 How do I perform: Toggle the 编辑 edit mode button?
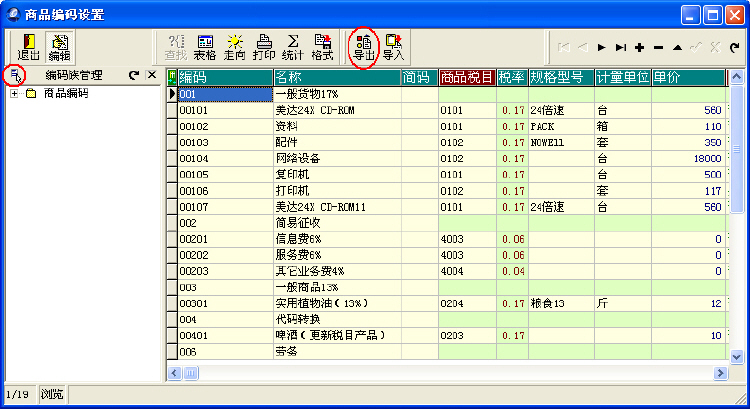(59, 47)
